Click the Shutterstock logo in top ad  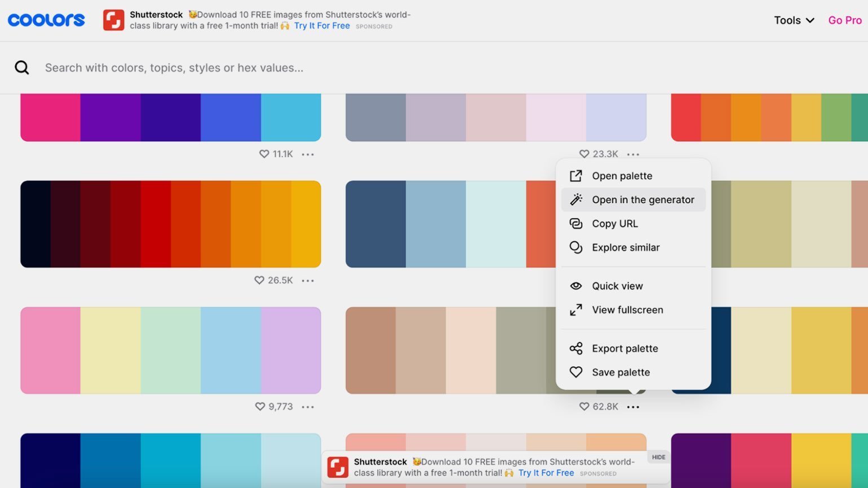click(113, 20)
